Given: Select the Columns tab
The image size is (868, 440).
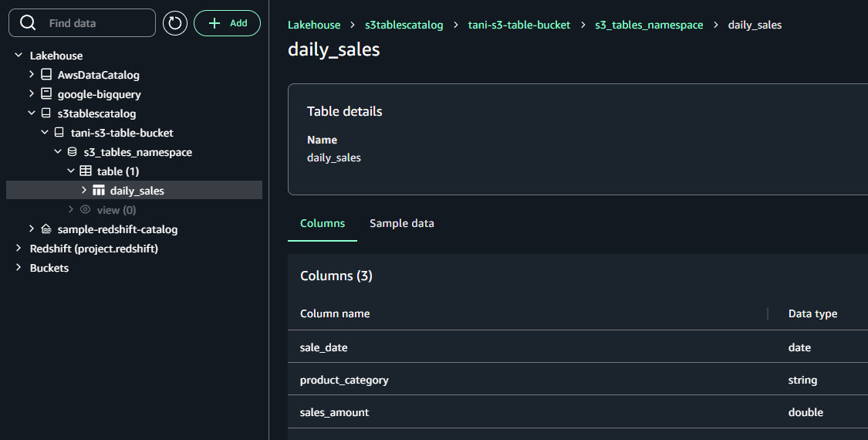Looking at the screenshot, I should point(323,223).
